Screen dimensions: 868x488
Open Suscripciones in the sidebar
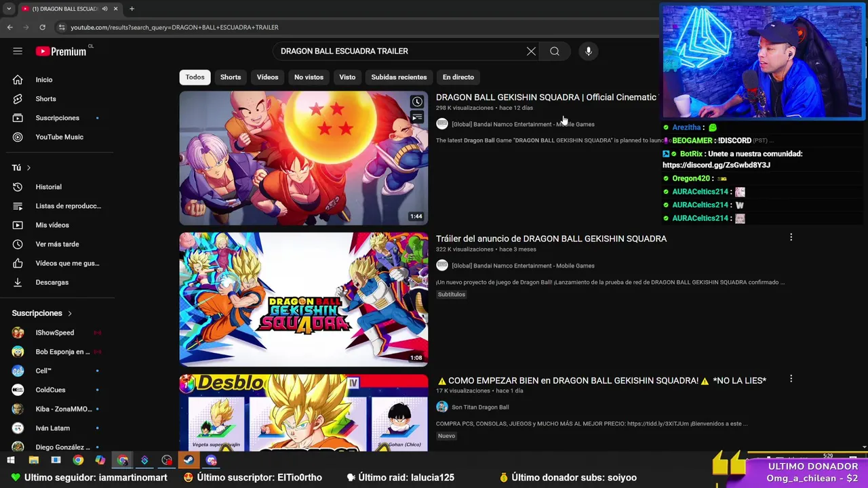tap(57, 118)
